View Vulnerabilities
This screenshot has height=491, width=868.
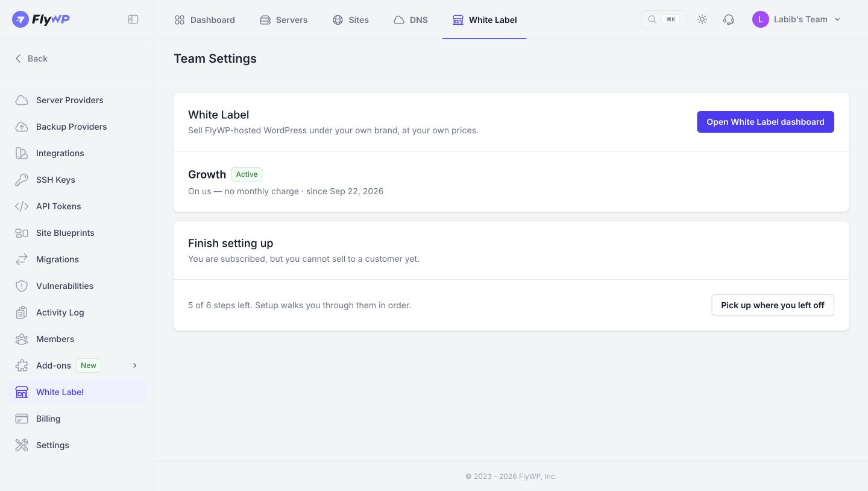77,286
